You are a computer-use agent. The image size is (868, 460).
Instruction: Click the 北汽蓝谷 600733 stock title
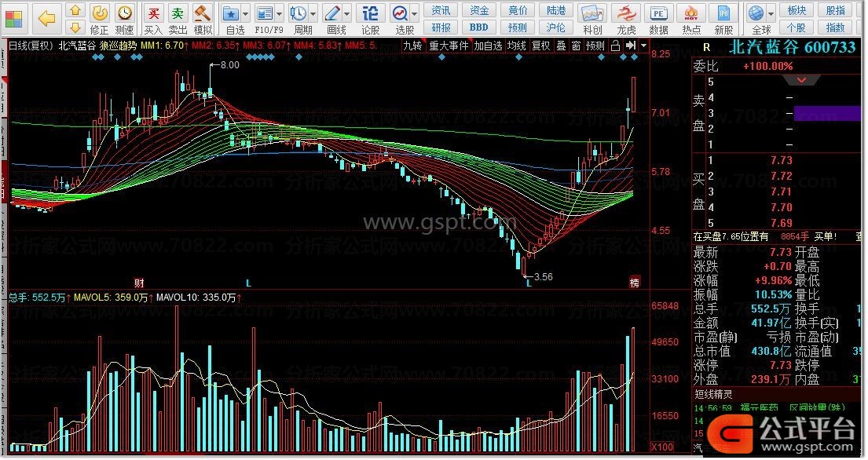792,48
